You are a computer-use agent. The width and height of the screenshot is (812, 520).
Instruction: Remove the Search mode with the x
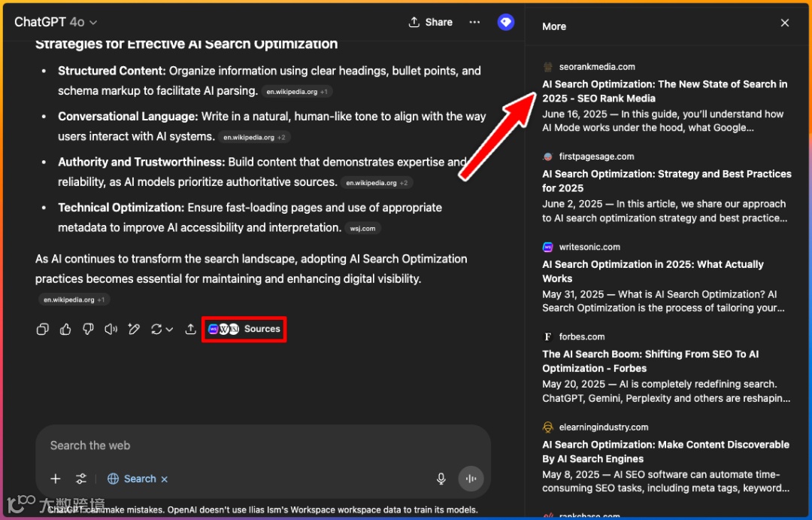(164, 479)
